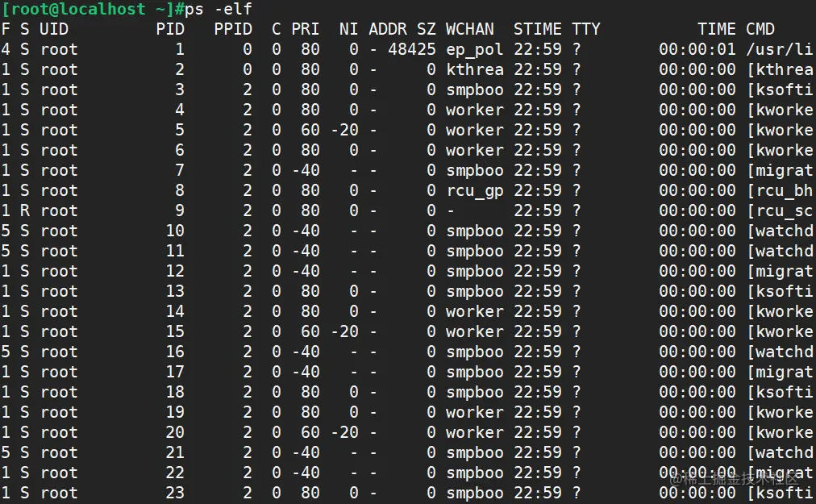Click the [kthrea command entry

780,69
